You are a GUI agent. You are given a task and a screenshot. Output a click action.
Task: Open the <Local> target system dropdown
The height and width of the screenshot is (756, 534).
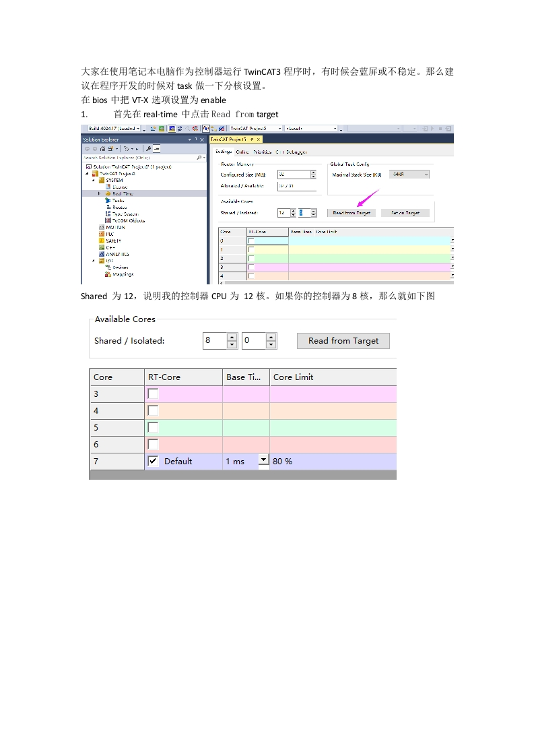click(335, 129)
